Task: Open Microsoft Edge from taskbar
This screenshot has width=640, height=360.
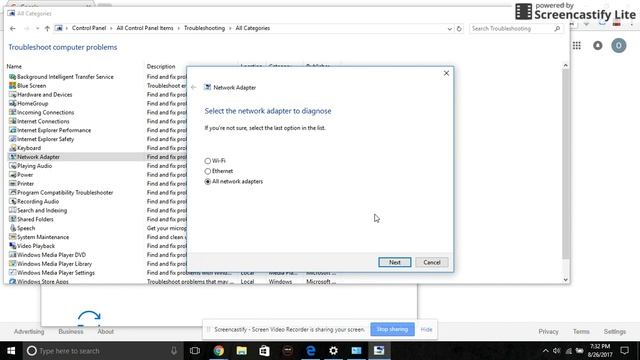Action: pos(311,351)
